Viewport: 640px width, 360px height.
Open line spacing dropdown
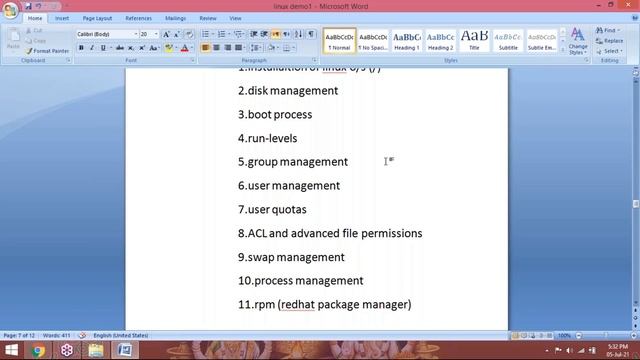257,48
